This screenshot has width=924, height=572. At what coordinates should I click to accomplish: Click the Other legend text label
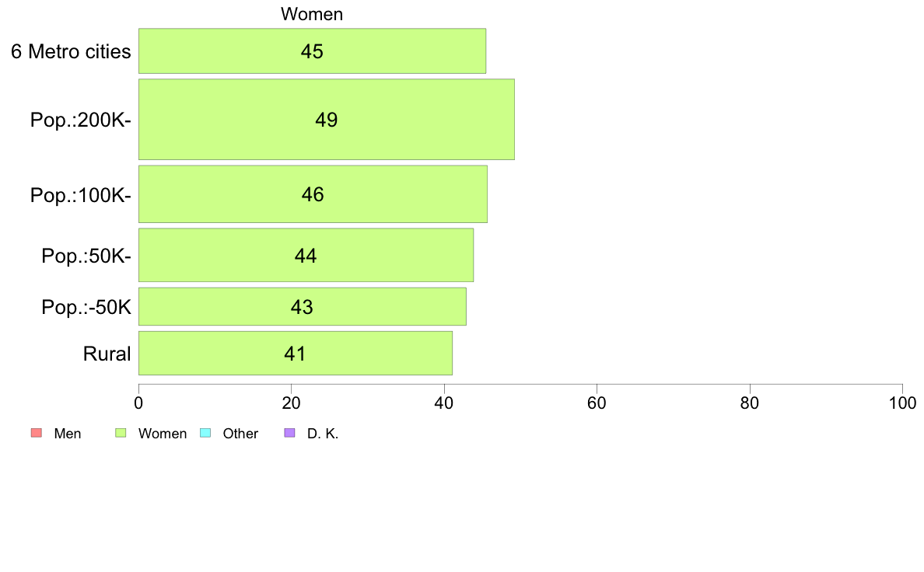click(x=240, y=434)
